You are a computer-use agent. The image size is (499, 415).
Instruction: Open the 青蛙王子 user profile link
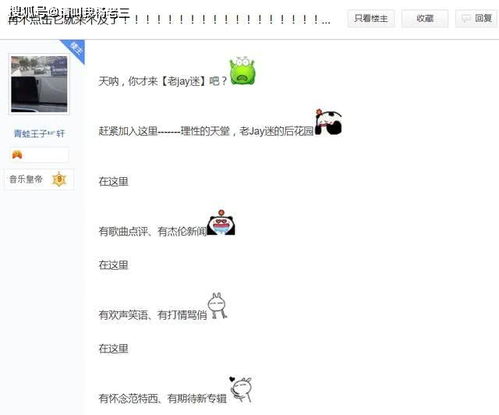click(39, 134)
